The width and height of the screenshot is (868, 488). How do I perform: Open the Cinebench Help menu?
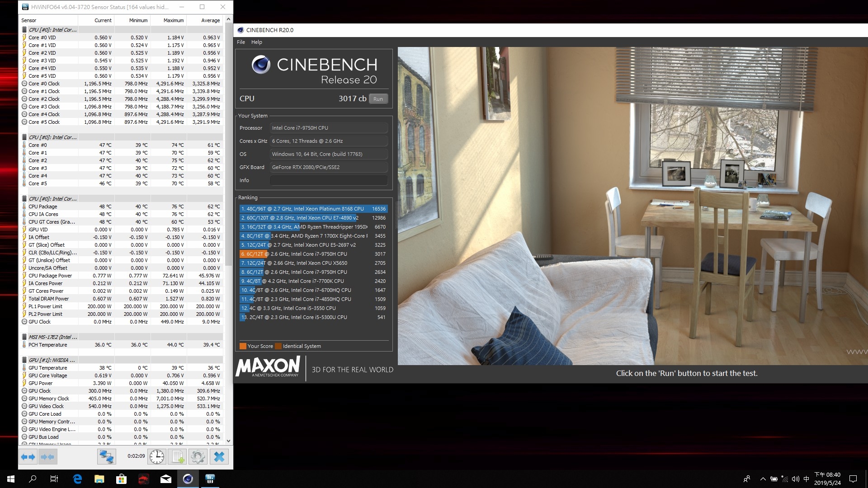tap(257, 42)
